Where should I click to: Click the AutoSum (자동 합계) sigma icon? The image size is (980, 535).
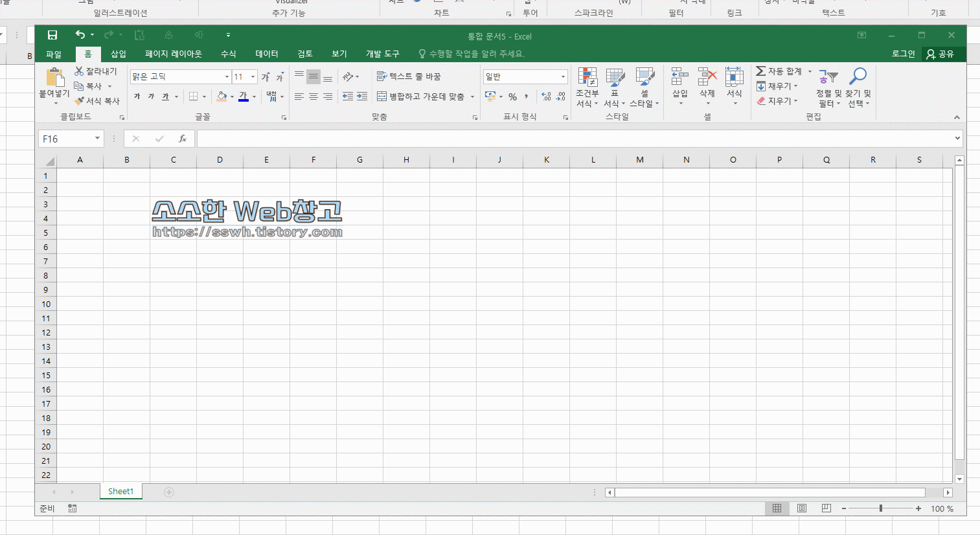[761, 71]
